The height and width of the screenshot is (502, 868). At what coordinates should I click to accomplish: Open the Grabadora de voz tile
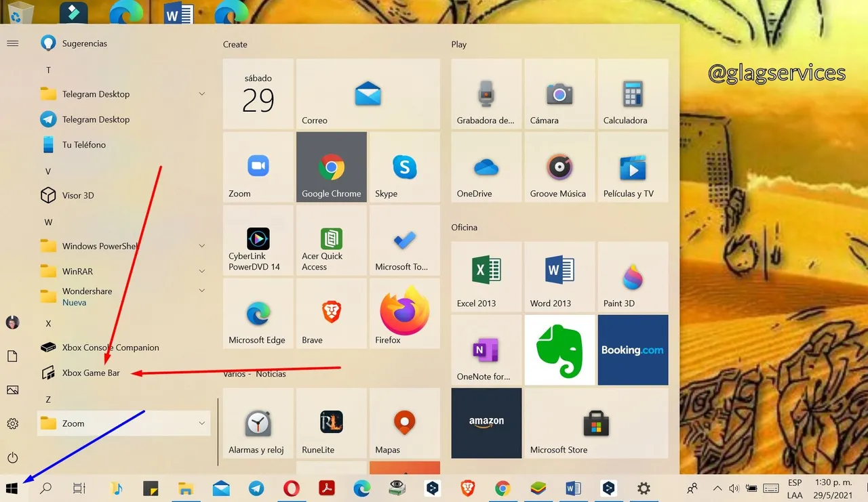[486, 93]
